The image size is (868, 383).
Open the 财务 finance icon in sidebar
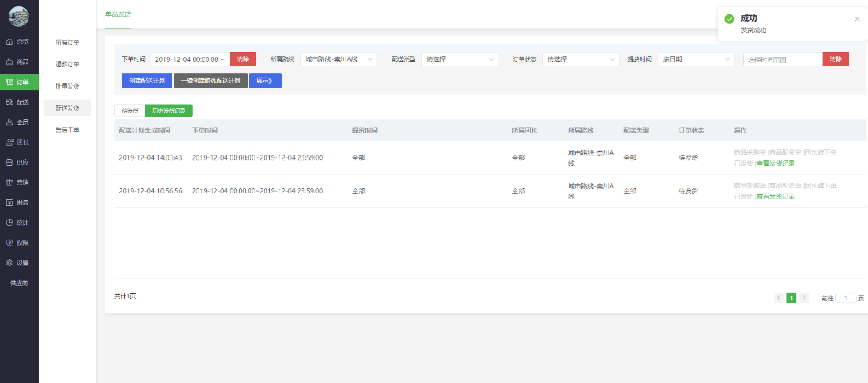pos(9,202)
